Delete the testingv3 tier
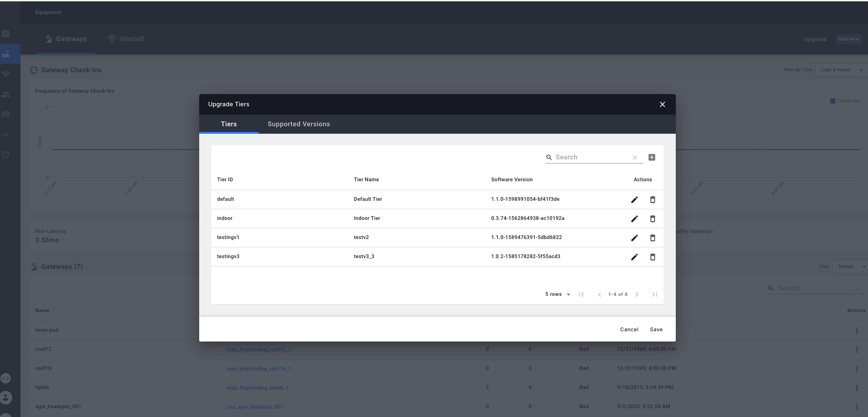This screenshot has height=417, width=868. [653, 257]
